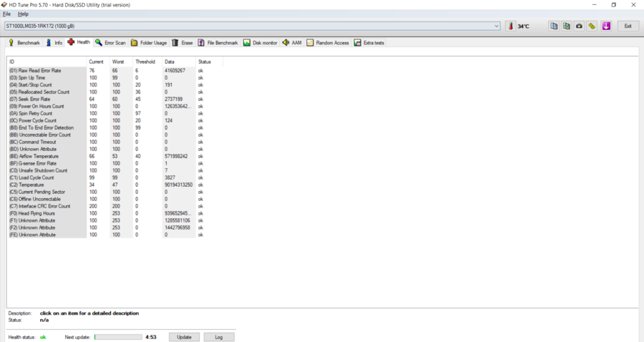Select the G-sense Error Rate row

tap(115, 163)
